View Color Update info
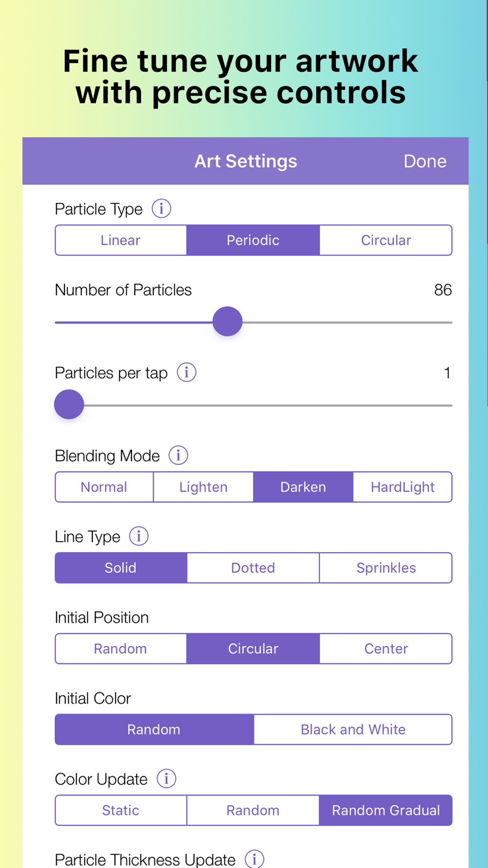 pos(166,778)
